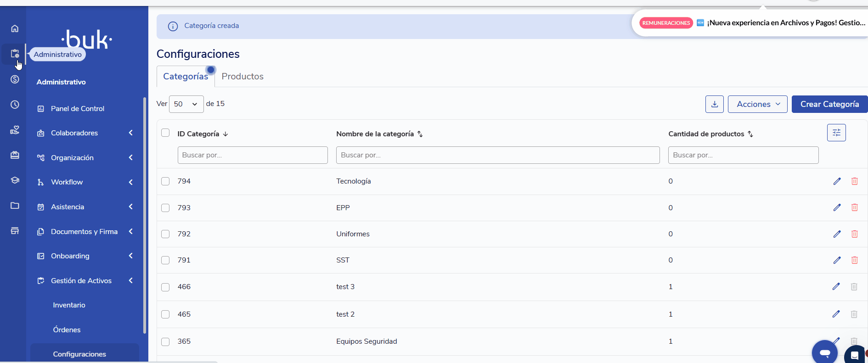Check the box for category 794
This screenshot has width=868, height=363.
coord(165,181)
